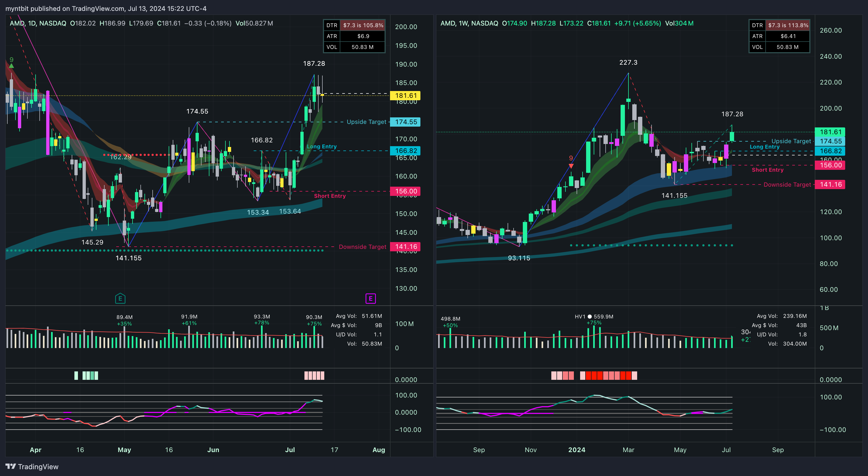Viewport: 868px width, 476px height.
Task: Click the 174.55 swing high label on daily chart
Action: [x=197, y=111]
